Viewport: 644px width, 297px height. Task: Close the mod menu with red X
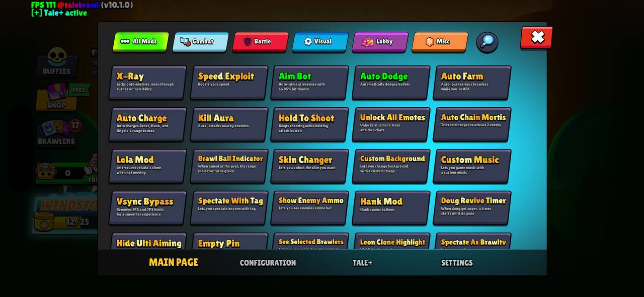pyautogui.click(x=537, y=37)
